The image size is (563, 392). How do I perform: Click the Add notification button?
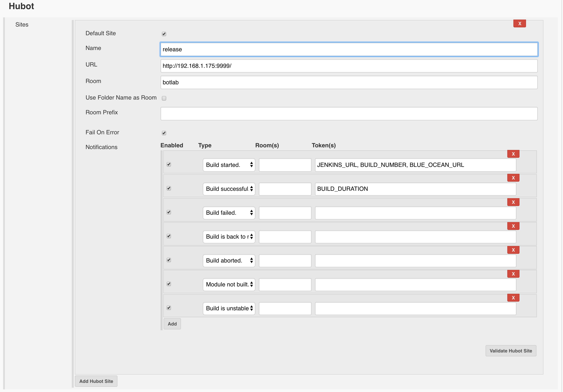point(172,323)
